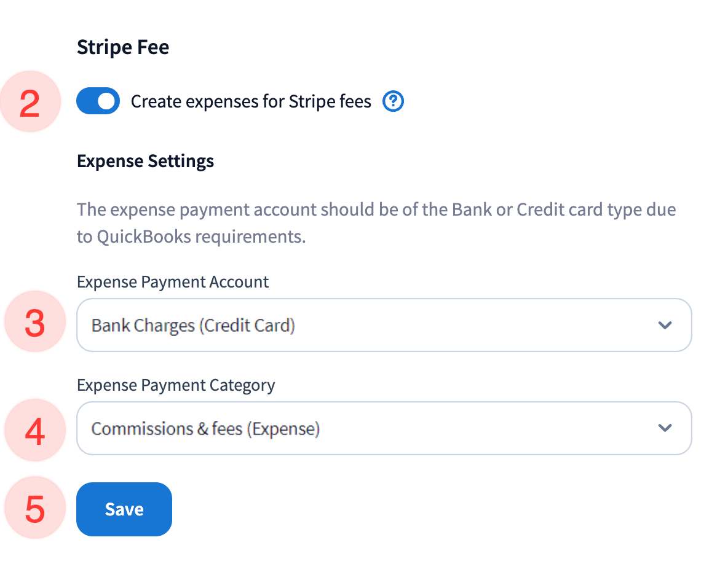Image resolution: width=728 pixels, height=564 pixels.
Task: Click the "Create expenses for Stripe fees" label text
Action: pos(251,101)
